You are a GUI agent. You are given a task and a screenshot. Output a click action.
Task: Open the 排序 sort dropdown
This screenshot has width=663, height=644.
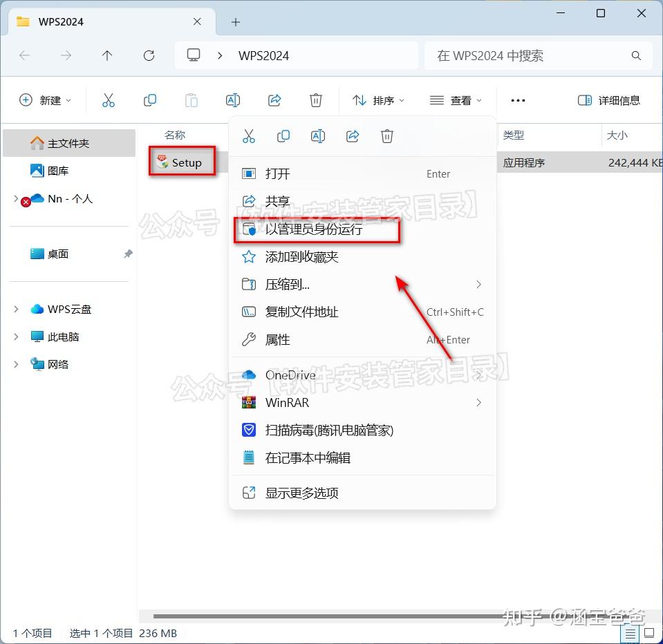click(x=378, y=100)
